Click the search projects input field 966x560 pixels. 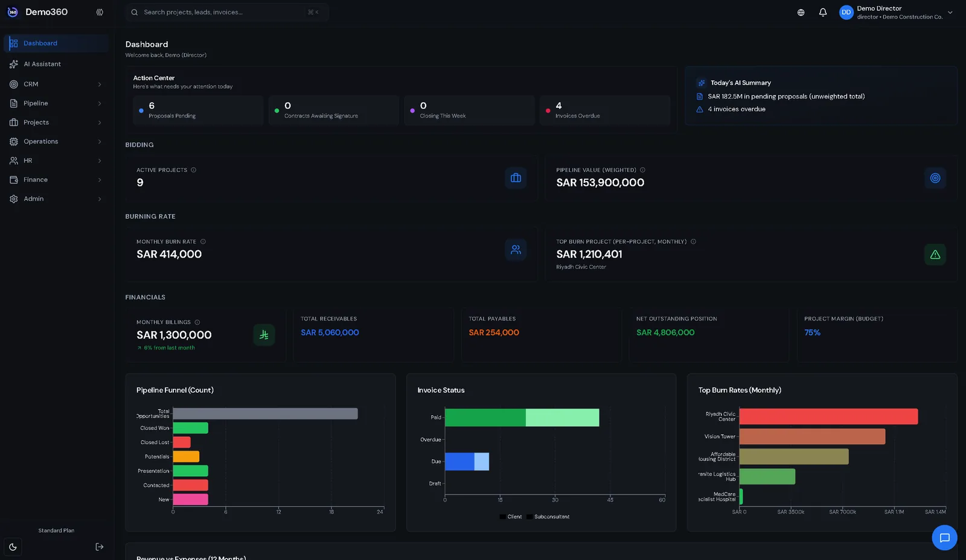[x=227, y=12]
